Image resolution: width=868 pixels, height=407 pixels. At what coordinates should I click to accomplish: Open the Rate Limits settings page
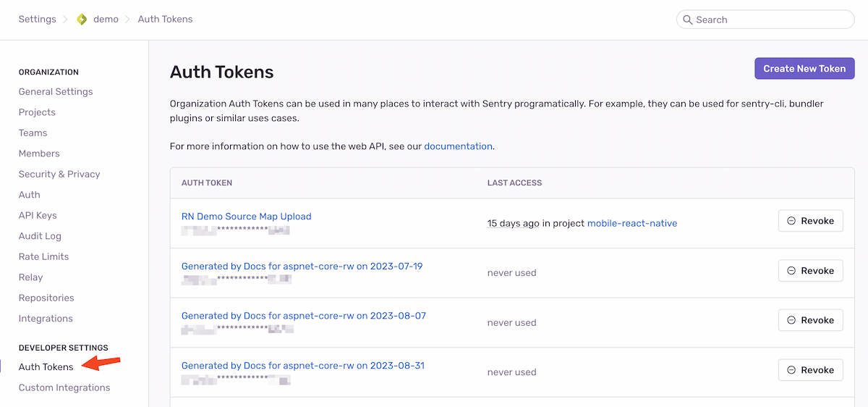[x=43, y=256]
